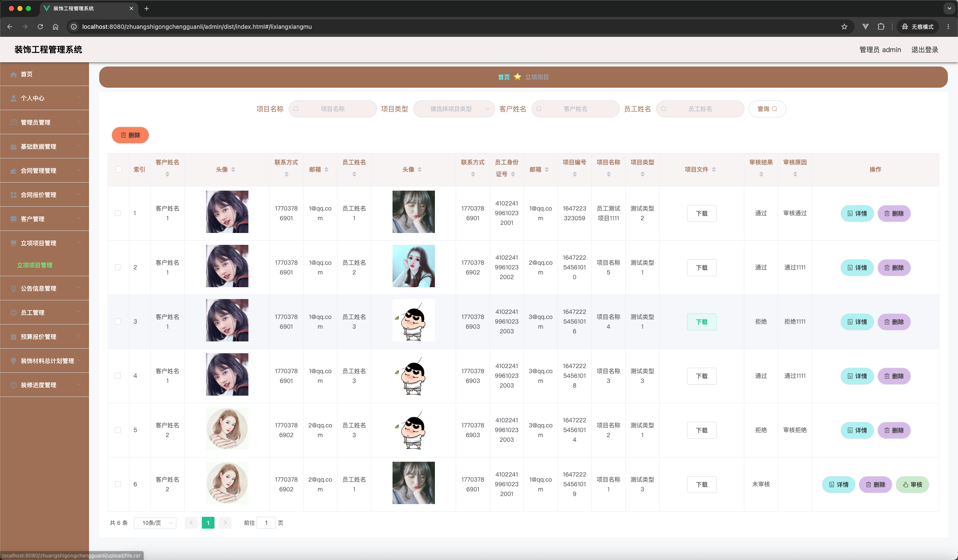Click the 合同报价管理 grid icon
The height and width of the screenshot is (560, 958).
pyautogui.click(x=14, y=195)
